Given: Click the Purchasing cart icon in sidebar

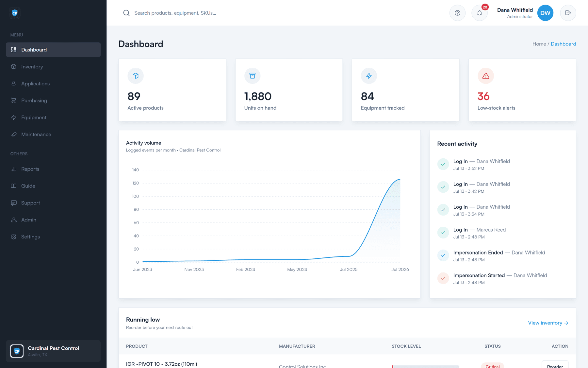Looking at the screenshot, I should coord(13,100).
